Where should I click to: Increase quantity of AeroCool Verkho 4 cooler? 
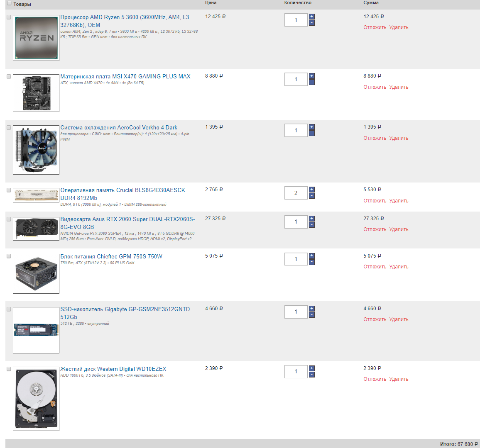(312, 127)
